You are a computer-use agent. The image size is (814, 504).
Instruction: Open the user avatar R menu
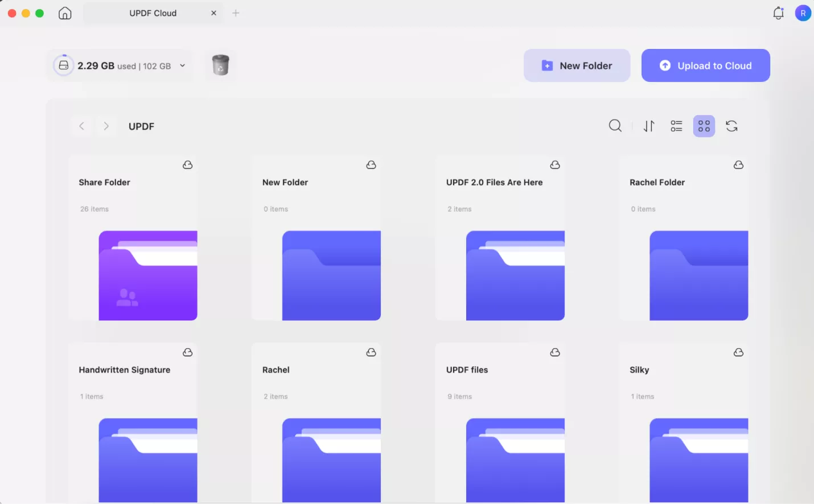[803, 13]
